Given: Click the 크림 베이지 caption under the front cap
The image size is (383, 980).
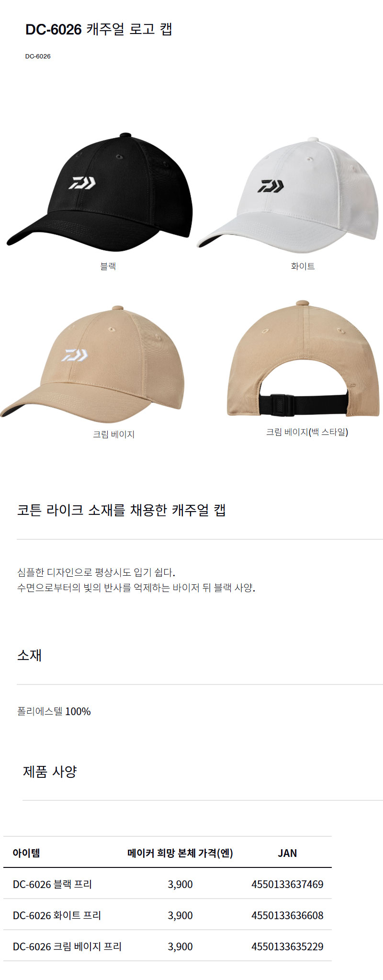Looking at the screenshot, I should click(113, 434).
